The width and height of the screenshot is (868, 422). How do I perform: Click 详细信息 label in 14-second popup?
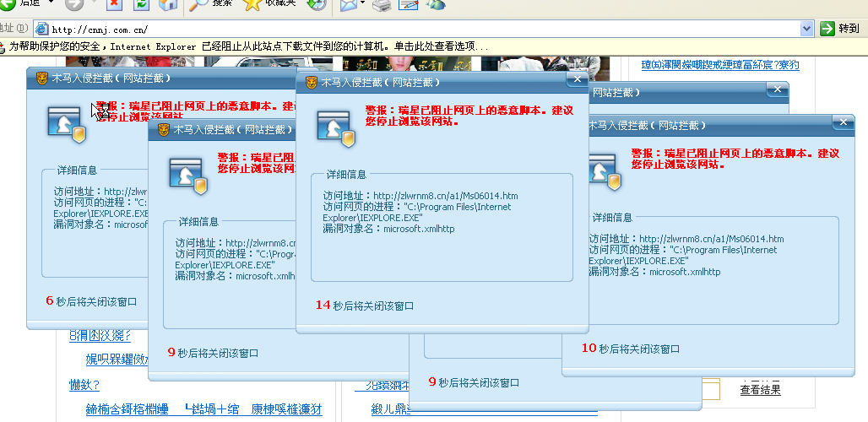[x=346, y=175]
